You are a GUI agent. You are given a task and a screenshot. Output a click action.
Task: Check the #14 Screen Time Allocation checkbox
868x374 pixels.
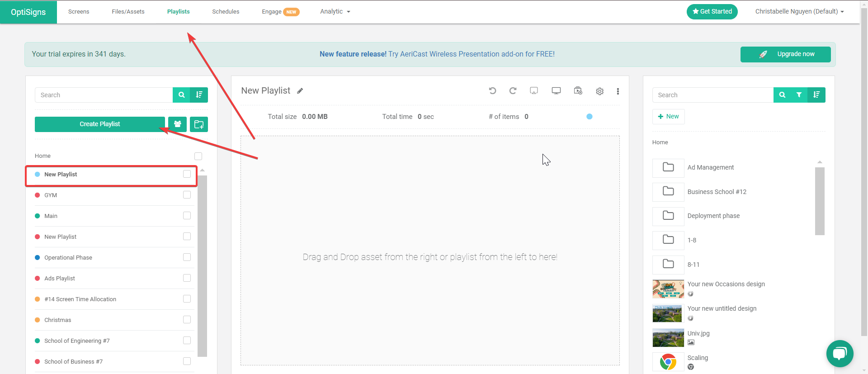(187, 299)
